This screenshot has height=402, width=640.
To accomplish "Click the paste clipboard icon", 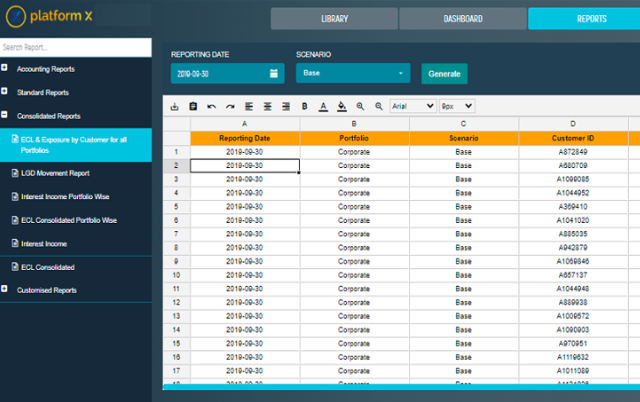I will [x=192, y=106].
